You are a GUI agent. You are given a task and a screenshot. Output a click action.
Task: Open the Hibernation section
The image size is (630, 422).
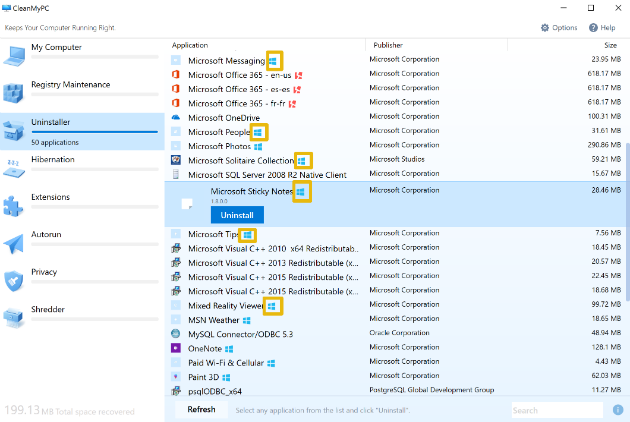point(82,169)
